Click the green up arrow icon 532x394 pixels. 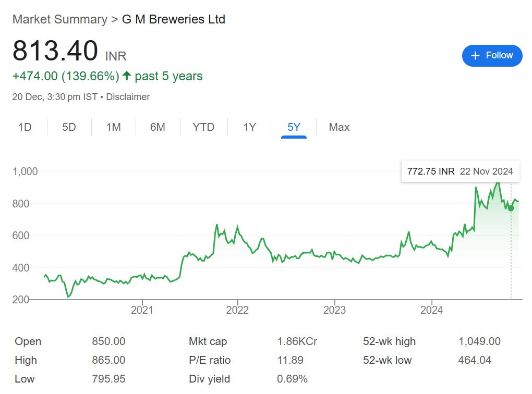click(x=127, y=75)
